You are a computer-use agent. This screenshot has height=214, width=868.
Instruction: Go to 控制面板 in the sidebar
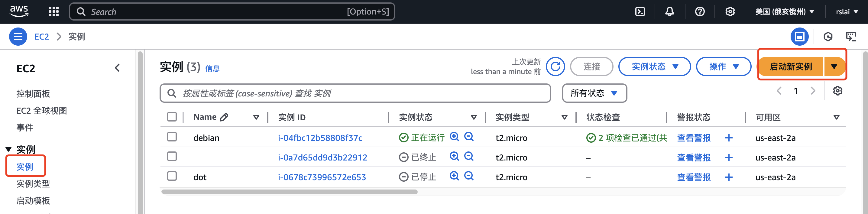[x=33, y=94]
